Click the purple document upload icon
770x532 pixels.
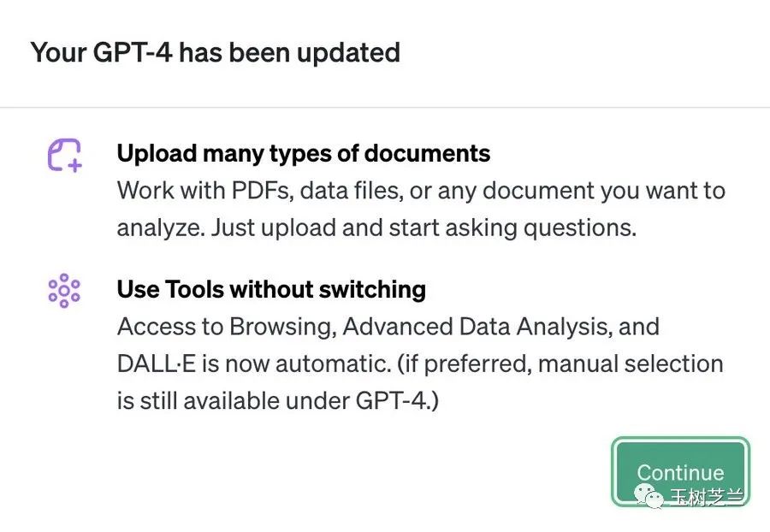click(64, 155)
